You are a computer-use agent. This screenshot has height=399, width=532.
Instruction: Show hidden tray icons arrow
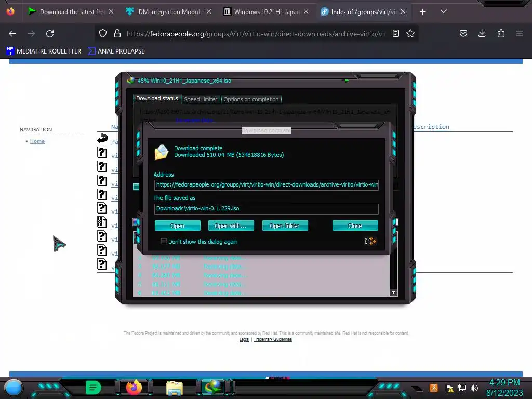(417, 389)
